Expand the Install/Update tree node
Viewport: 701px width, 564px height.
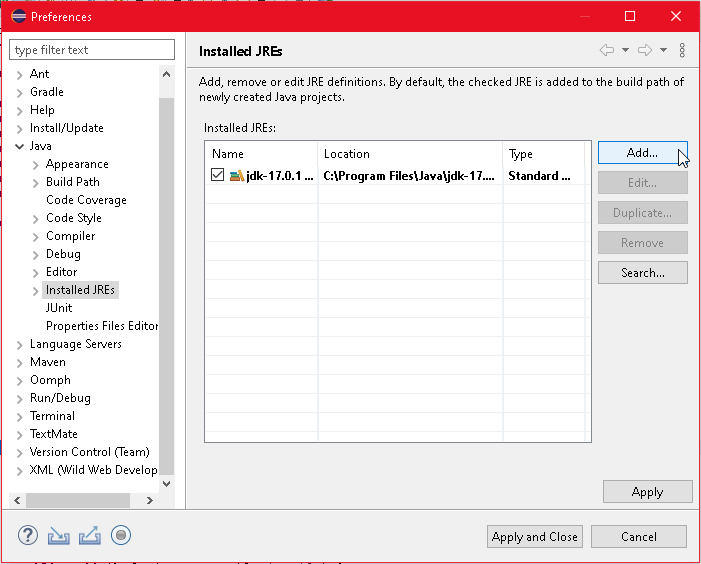(x=19, y=129)
